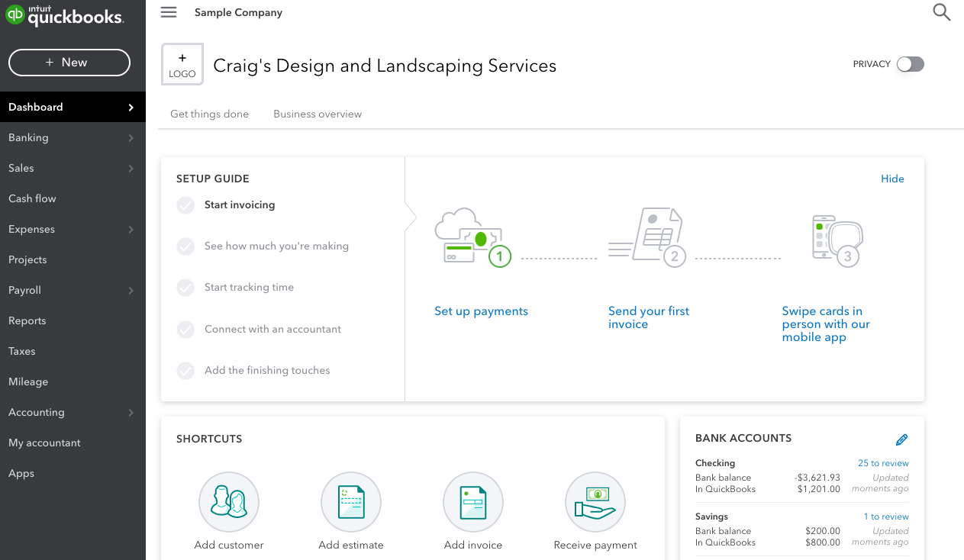Edit bank accounts with the pencil icon
This screenshot has width=964, height=560.
[x=901, y=439]
